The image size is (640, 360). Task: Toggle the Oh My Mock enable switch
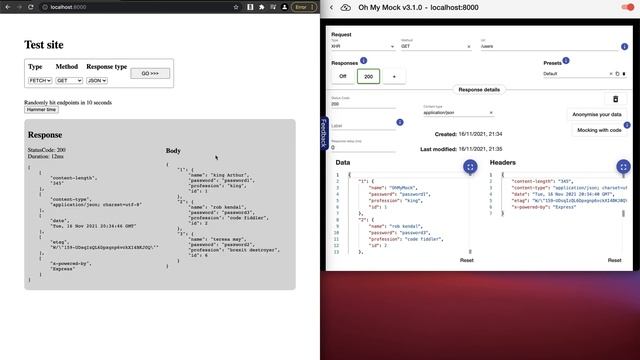point(627,7)
